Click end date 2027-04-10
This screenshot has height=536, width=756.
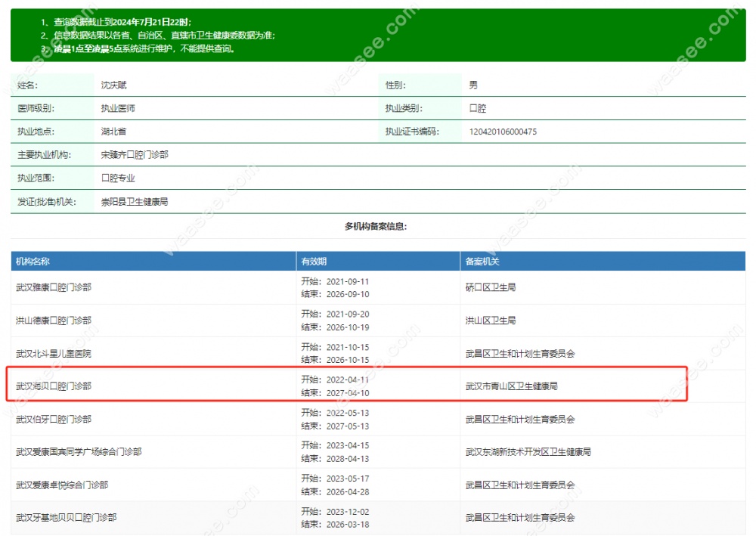click(x=348, y=393)
